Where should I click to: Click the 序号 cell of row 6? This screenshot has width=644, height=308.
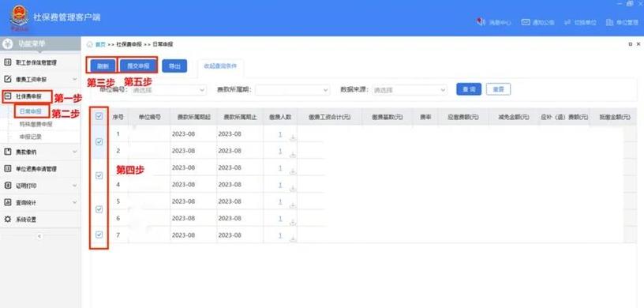(118, 218)
